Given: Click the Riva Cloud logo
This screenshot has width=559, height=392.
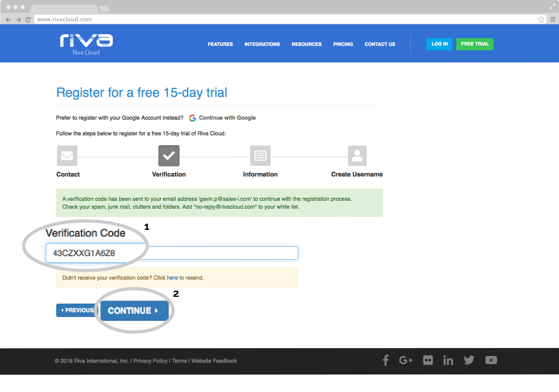Looking at the screenshot, I should coord(86,45).
